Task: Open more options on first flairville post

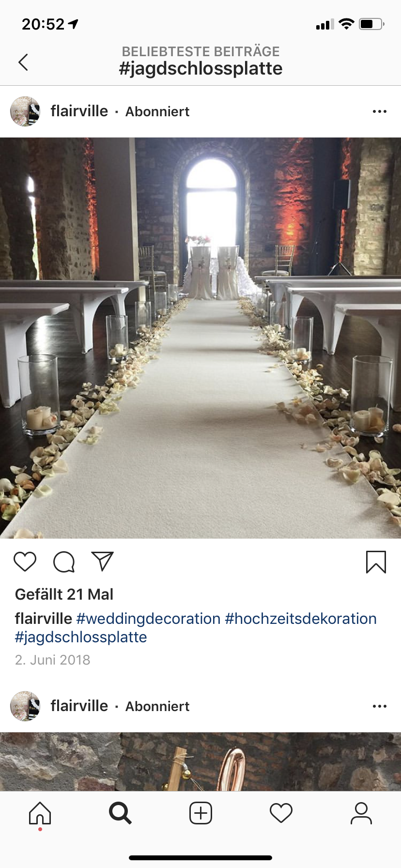Action: click(x=380, y=111)
